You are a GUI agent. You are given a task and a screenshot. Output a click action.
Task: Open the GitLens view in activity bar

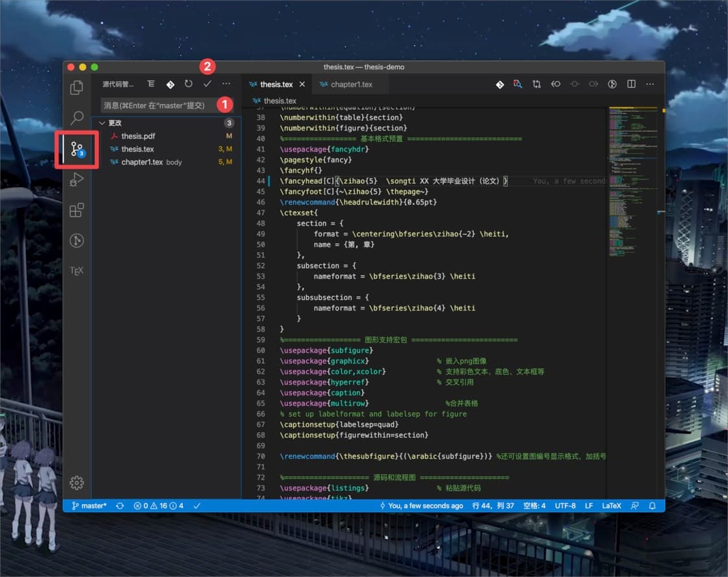[x=77, y=240]
